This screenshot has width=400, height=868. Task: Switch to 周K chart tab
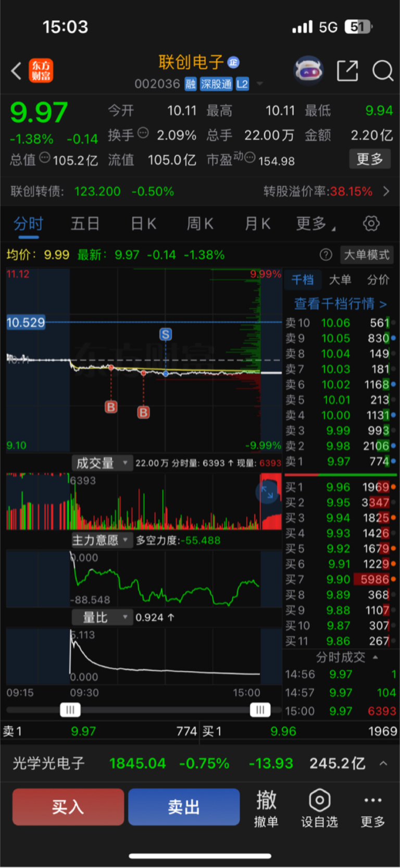(200, 224)
